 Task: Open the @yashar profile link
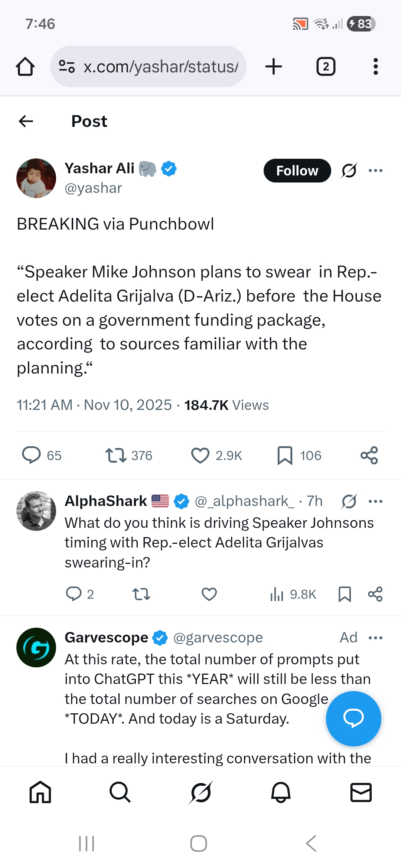point(93,188)
